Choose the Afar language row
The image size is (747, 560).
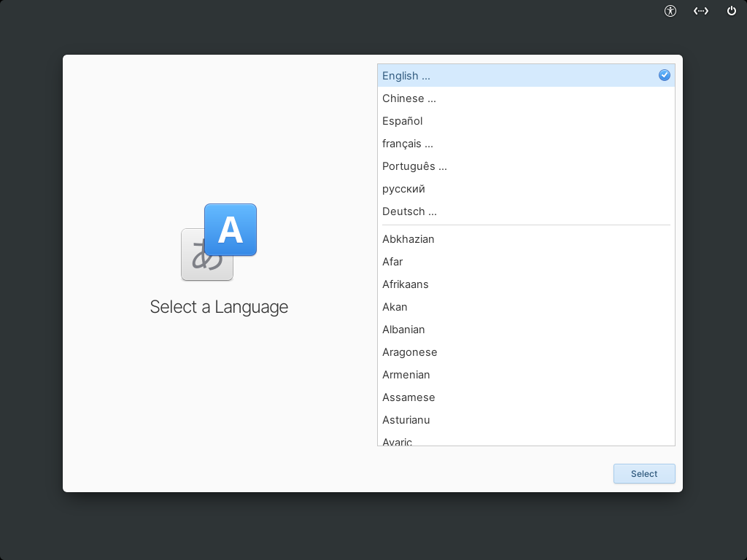point(526,262)
